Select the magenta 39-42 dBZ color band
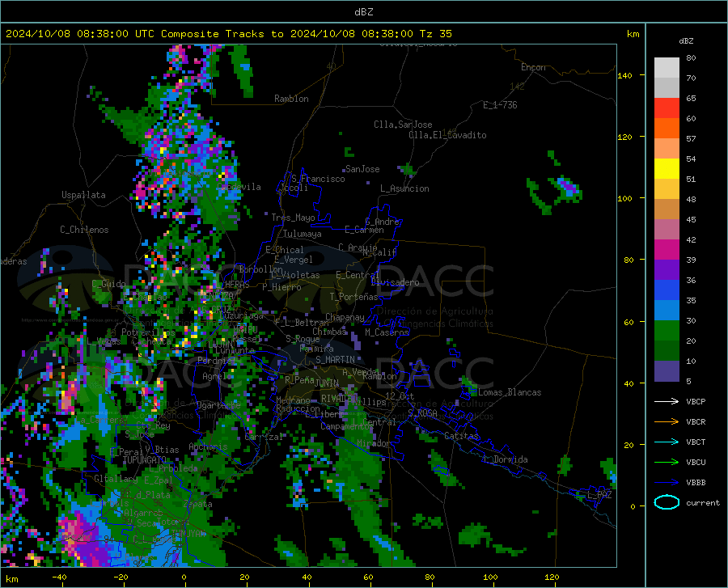Screen dimensions: 728x588 pos(667,250)
